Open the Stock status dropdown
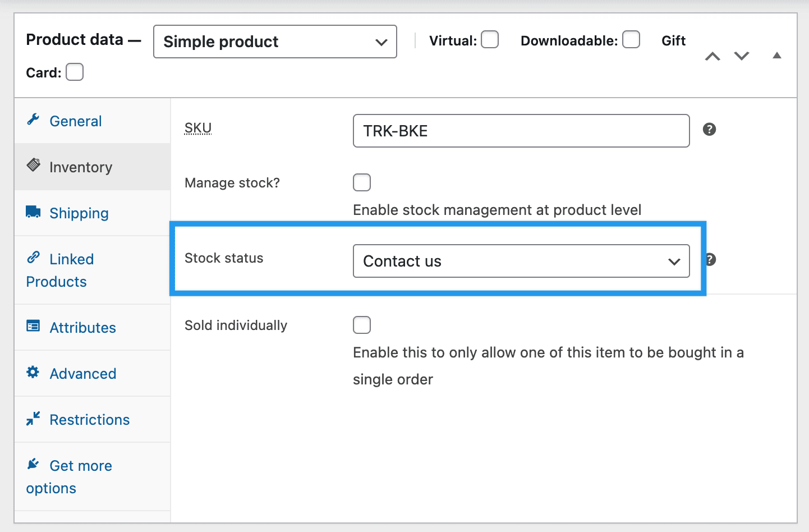This screenshot has height=532, width=809. (521, 261)
